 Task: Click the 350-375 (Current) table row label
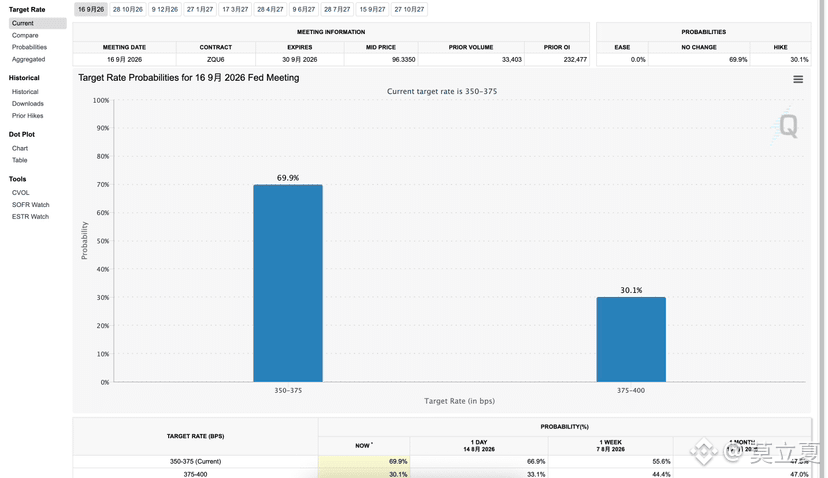[x=195, y=462]
